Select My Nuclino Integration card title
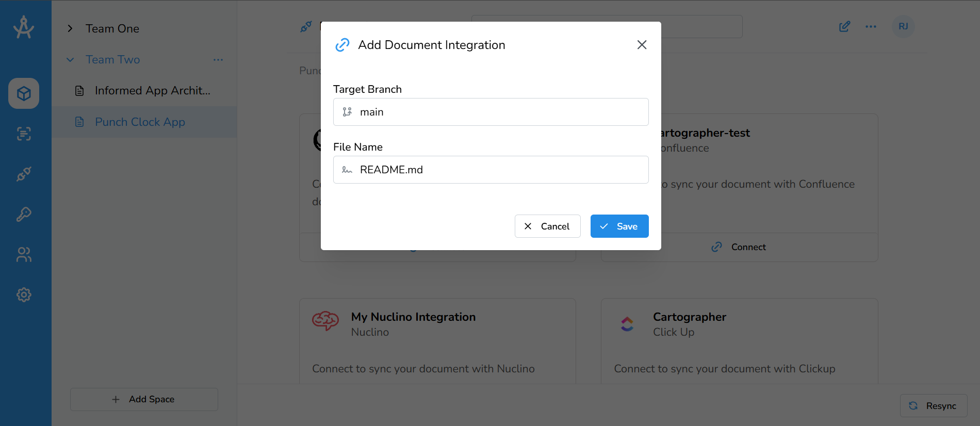Viewport: 980px width, 426px height. [x=413, y=317]
